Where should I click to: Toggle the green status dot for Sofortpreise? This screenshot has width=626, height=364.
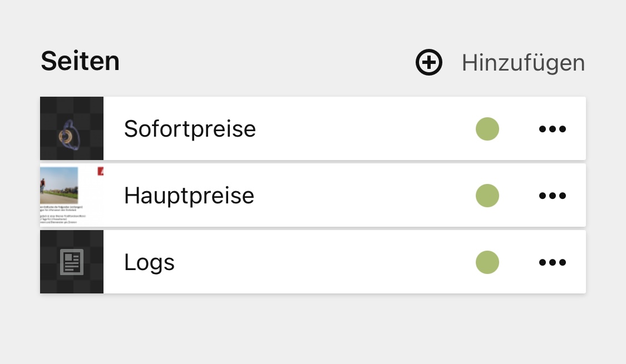pos(487,129)
